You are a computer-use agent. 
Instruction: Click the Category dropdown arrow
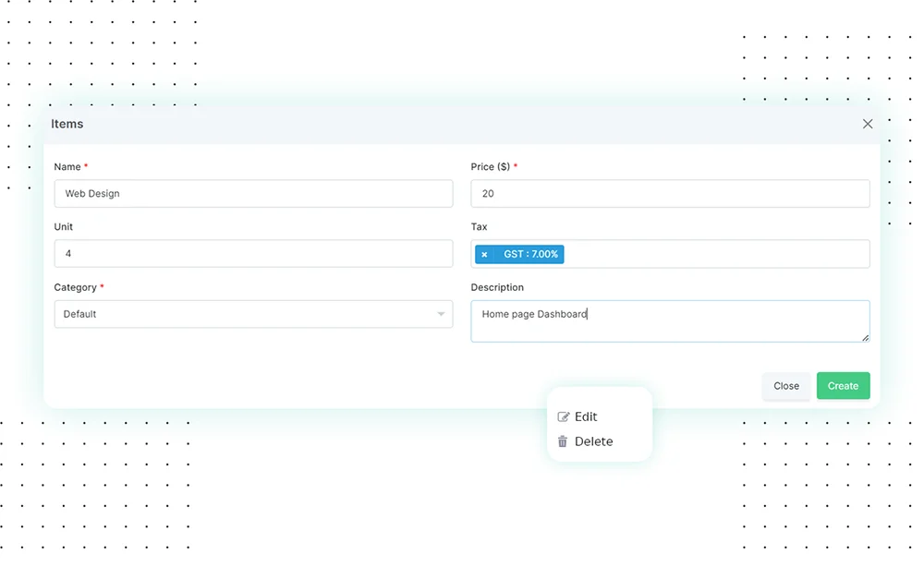441,315
